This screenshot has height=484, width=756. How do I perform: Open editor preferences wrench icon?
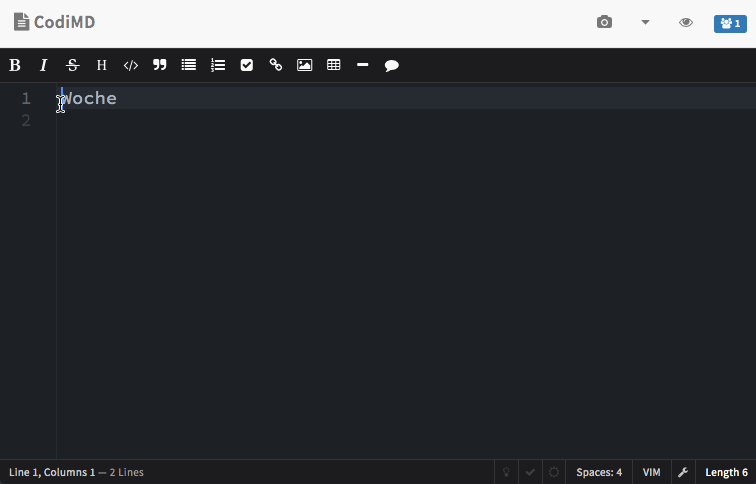tap(683, 472)
